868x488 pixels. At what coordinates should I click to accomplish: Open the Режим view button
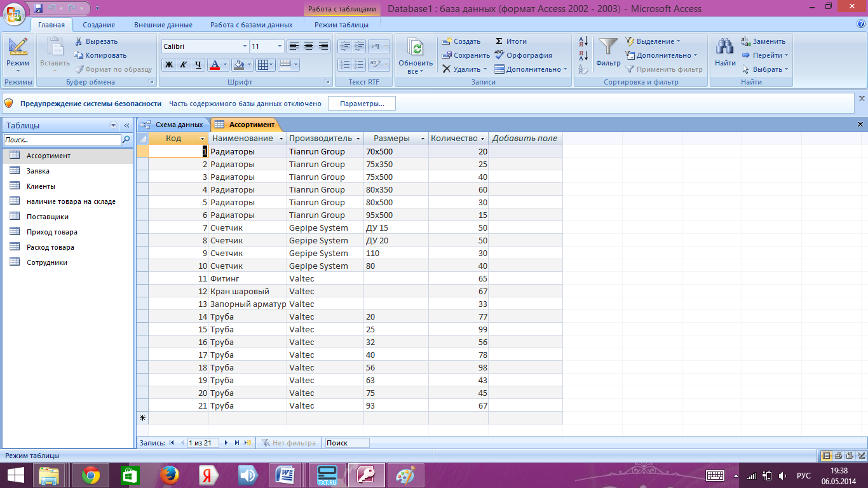tap(18, 56)
